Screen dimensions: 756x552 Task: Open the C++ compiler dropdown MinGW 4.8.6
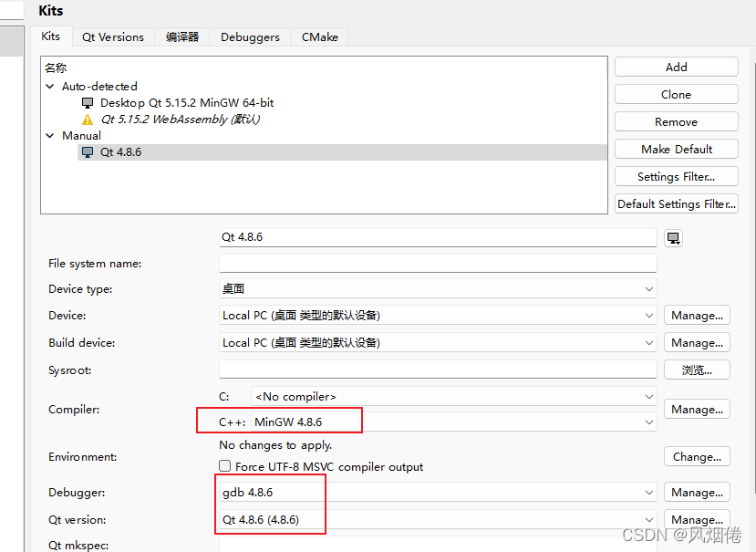454,422
